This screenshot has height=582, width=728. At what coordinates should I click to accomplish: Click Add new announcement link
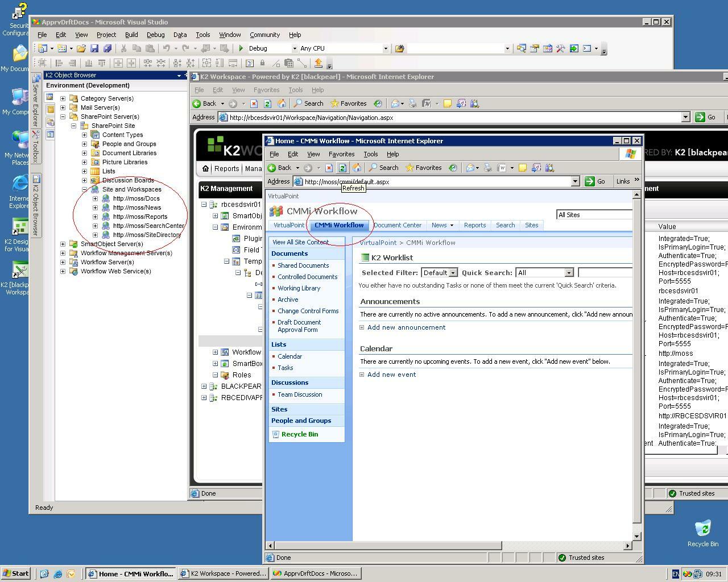pyautogui.click(x=406, y=327)
